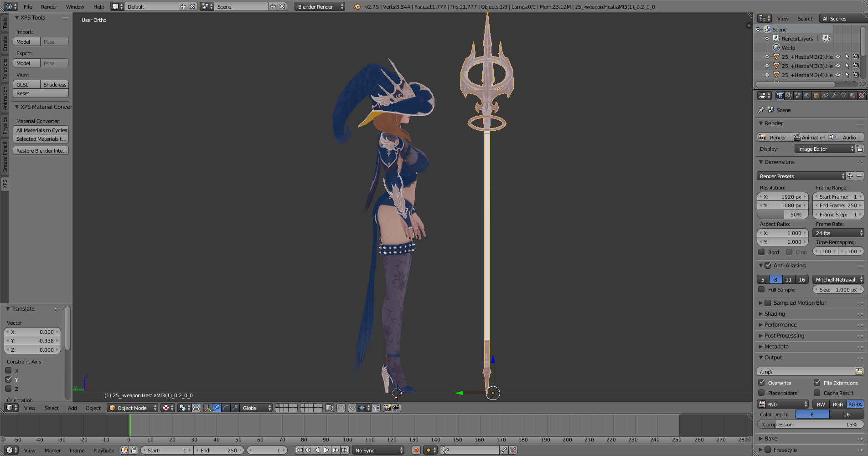This screenshot has width=868, height=456.
Task: Toggle snap during transform magnet icon
Action: click(x=352, y=408)
